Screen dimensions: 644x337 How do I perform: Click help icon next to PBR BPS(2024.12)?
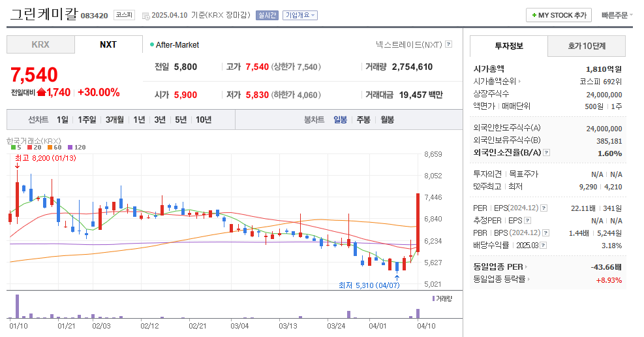[546, 233]
